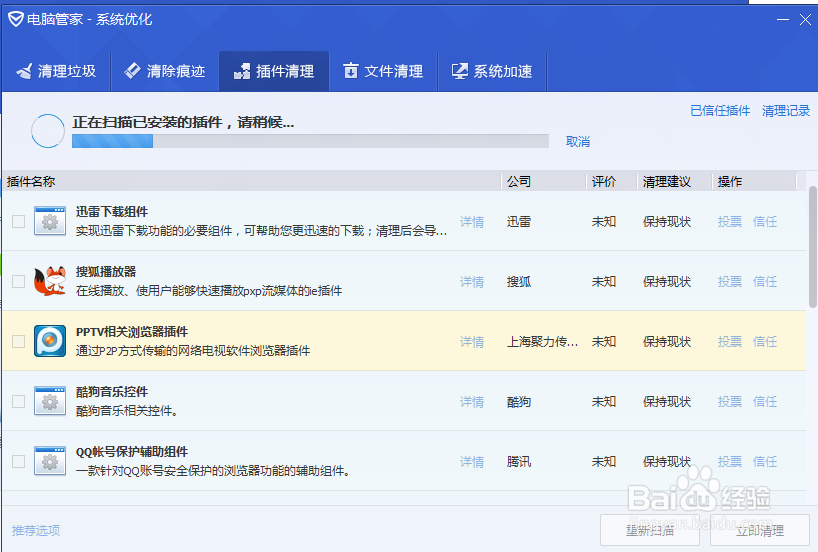The width and height of the screenshot is (818, 552).
Task: Select the 搜狐播放器 name text
Action: tap(106, 271)
